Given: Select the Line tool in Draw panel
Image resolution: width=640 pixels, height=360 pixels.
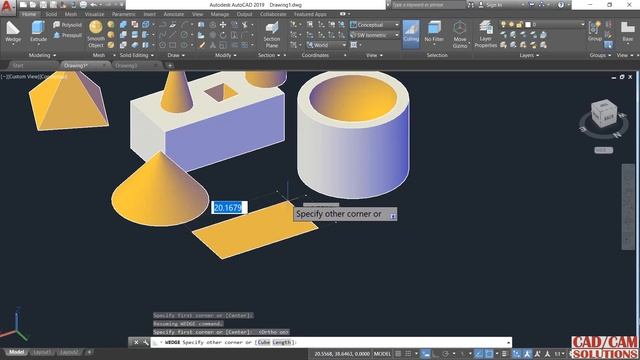Looking at the screenshot, I should [173, 35].
